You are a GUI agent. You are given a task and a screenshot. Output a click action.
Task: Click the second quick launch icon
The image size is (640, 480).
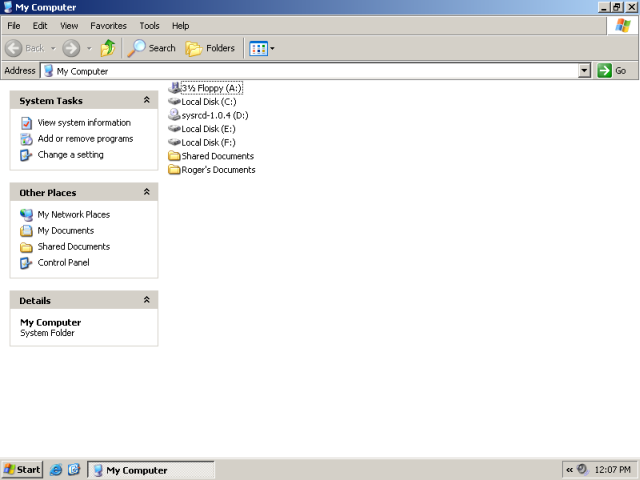(x=74, y=470)
